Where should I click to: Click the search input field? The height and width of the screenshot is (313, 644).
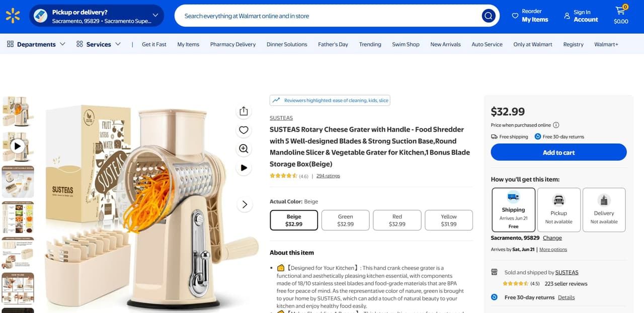point(330,16)
